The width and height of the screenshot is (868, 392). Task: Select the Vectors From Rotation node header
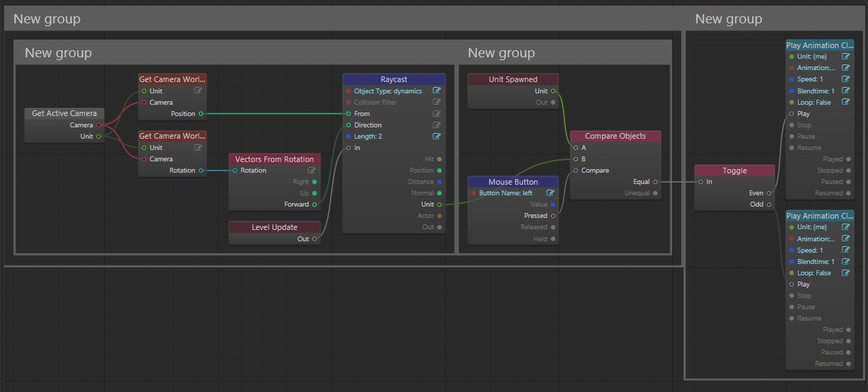274,158
